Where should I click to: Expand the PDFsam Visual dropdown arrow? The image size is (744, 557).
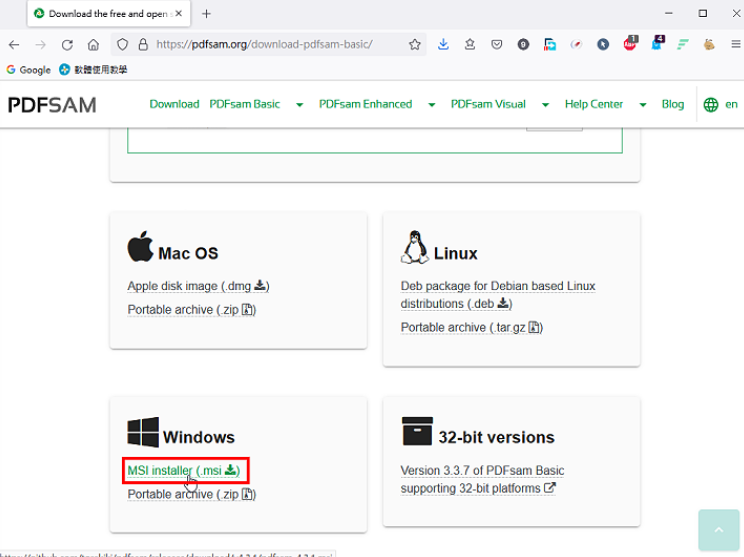pos(546,105)
